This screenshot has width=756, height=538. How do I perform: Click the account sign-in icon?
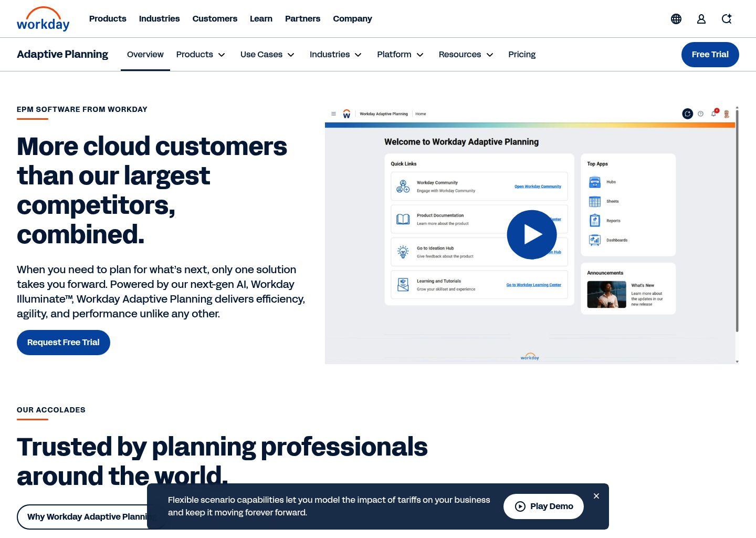click(x=701, y=19)
